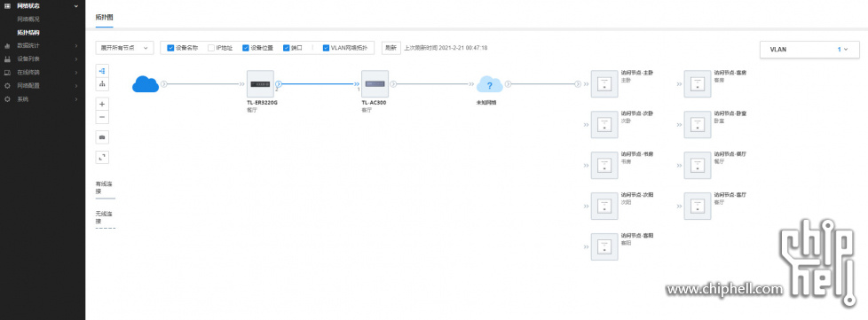Click the 刷新 refresh button
868x320 pixels.
[391, 48]
